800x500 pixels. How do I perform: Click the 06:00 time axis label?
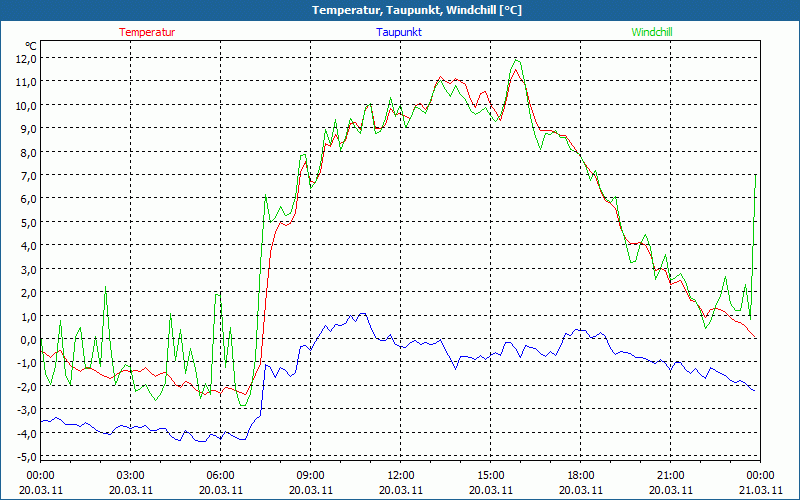(220, 476)
